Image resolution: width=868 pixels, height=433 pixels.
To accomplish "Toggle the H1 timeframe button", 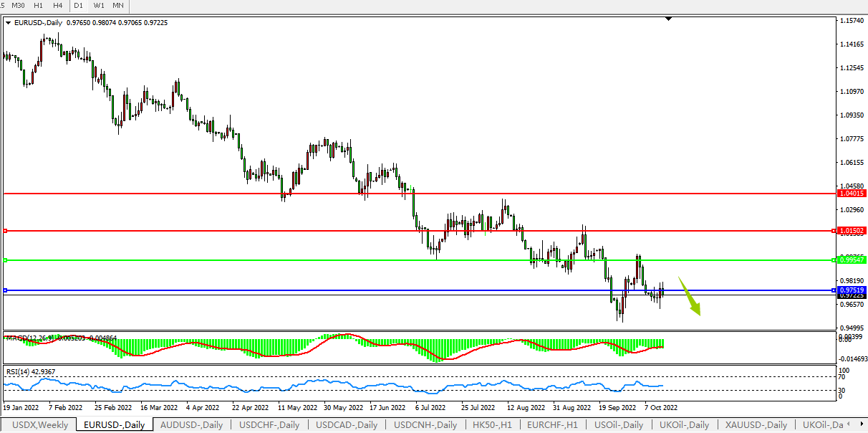I will [x=39, y=6].
